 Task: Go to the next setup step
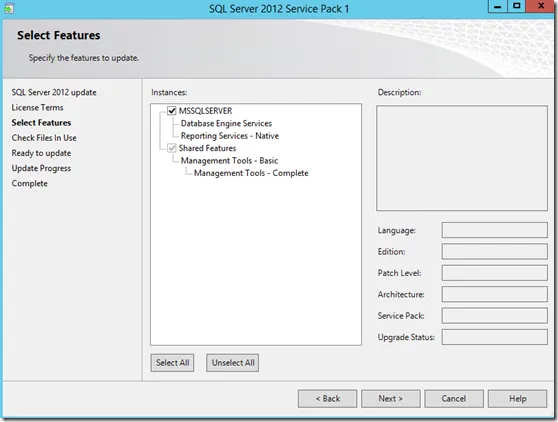point(390,399)
